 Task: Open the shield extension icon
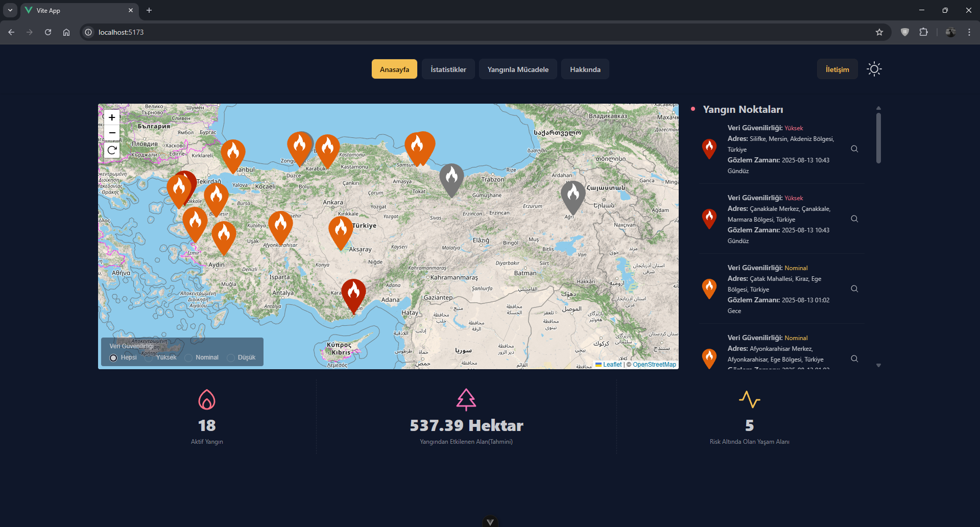(905, 32)
